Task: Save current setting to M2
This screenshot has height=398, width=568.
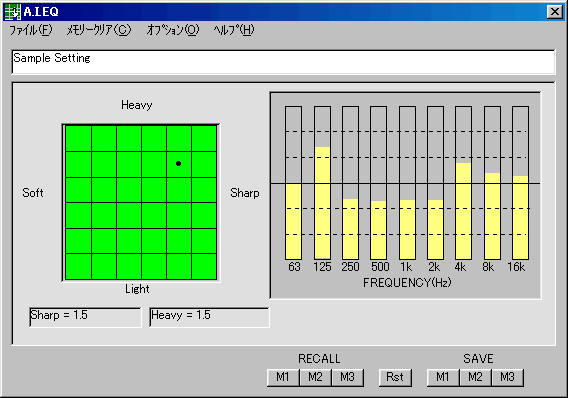Action: (475, 377)
